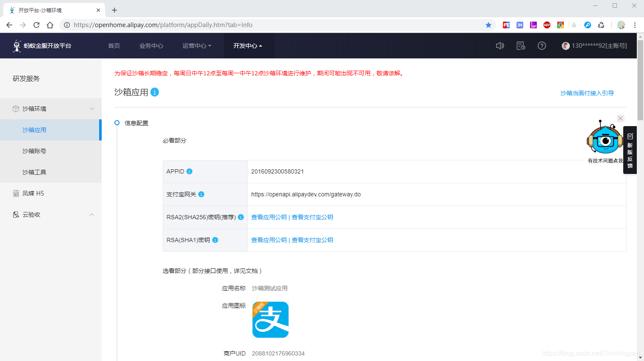Open a new browser tab
The image size is (644, 361).
click(114, 10)
